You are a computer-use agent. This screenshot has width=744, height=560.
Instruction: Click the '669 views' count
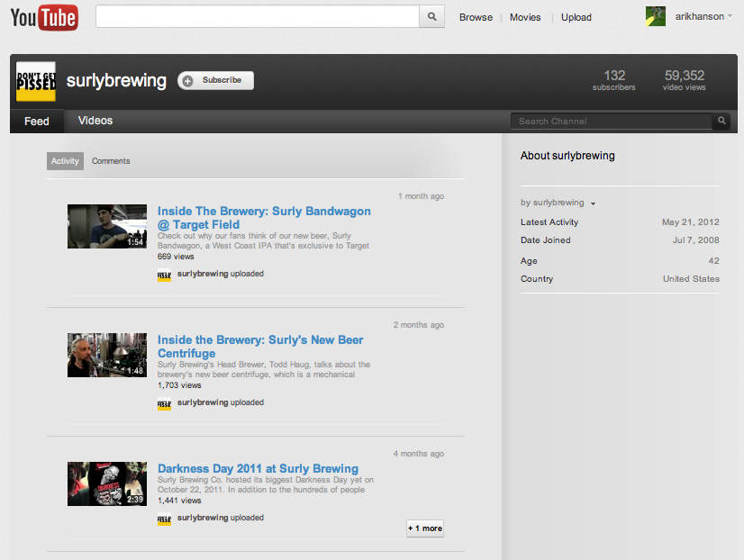click(176, 257)
